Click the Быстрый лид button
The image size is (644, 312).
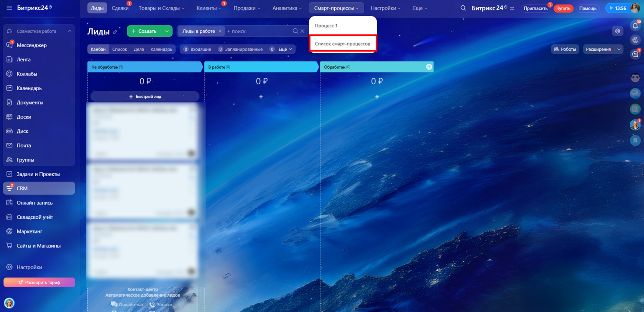pos(145,96)
